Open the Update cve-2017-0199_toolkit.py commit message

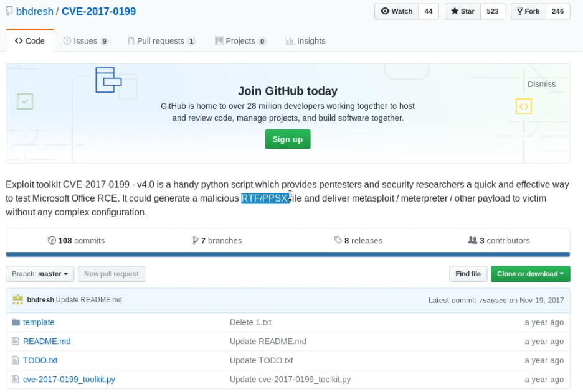click(290, 379)
